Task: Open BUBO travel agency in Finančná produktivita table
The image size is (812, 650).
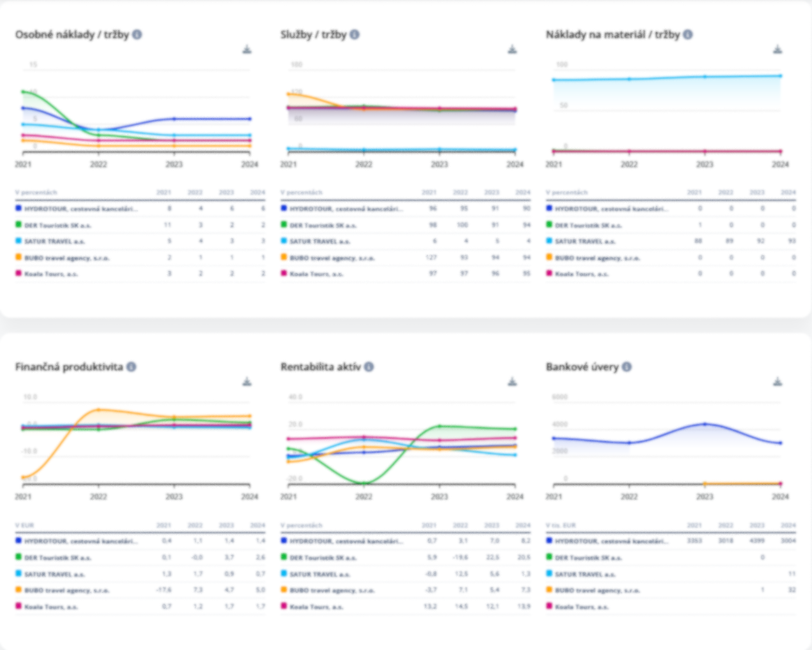Action: pos(67,591)
